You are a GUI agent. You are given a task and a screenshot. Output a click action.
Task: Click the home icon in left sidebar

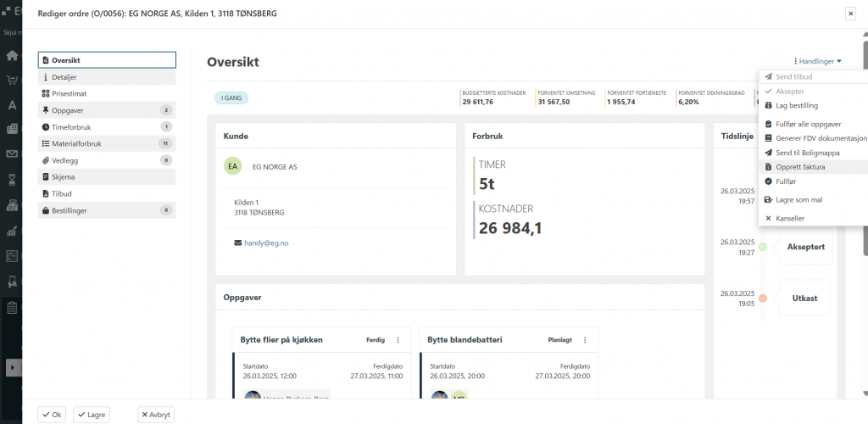click(x=12, y=56)
